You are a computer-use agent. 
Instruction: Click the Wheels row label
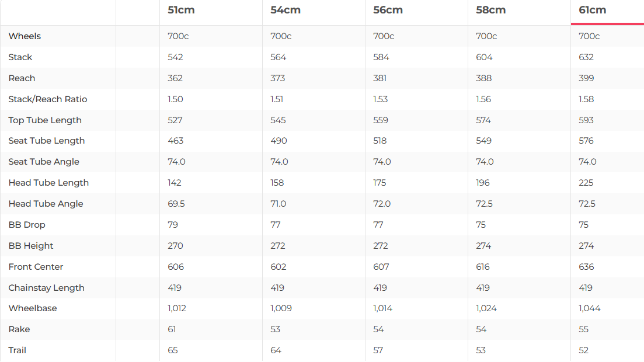[25, 36]
